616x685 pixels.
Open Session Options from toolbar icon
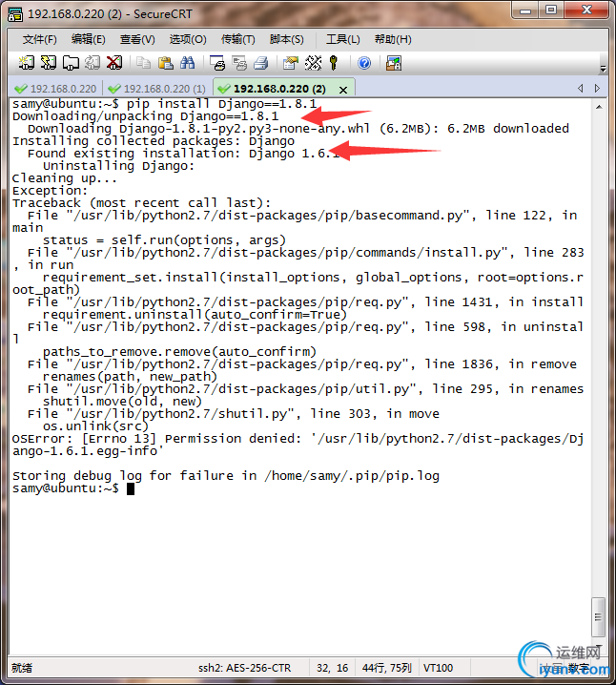290,63
